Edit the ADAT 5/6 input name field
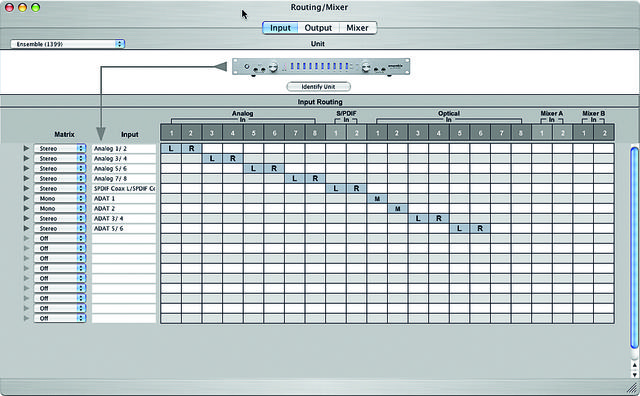The height and width of the screenshot is (396, 640). tap(124, 229)
